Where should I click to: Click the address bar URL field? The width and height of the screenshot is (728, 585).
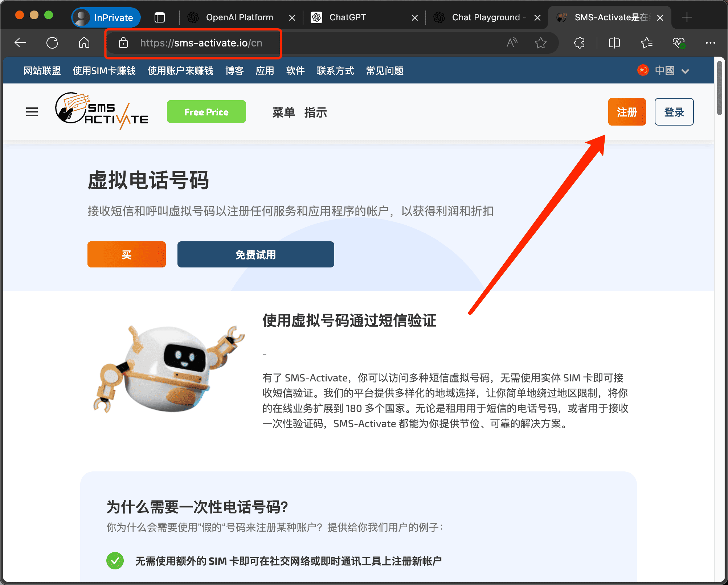coord(200,43)
